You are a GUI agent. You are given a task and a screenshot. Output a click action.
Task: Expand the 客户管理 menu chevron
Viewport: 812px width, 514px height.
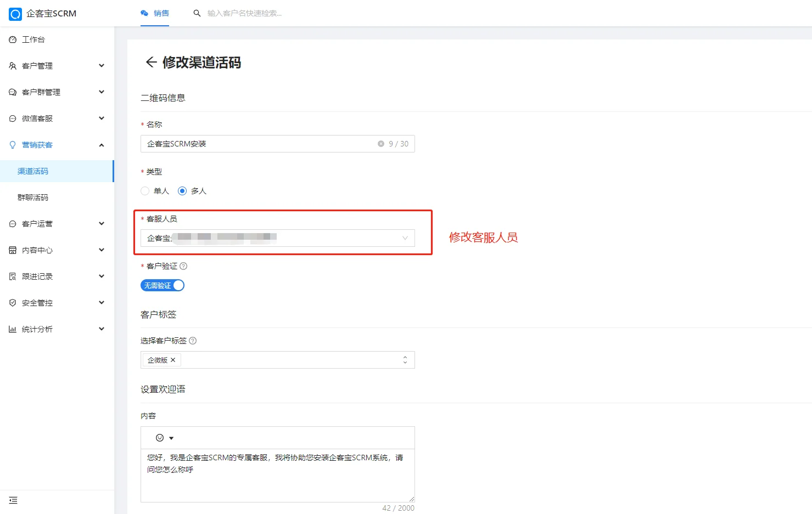pos(102,66)
